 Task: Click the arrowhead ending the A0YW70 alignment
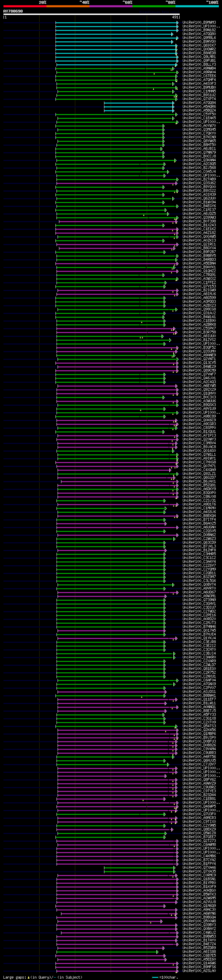[x=164, y=126]
